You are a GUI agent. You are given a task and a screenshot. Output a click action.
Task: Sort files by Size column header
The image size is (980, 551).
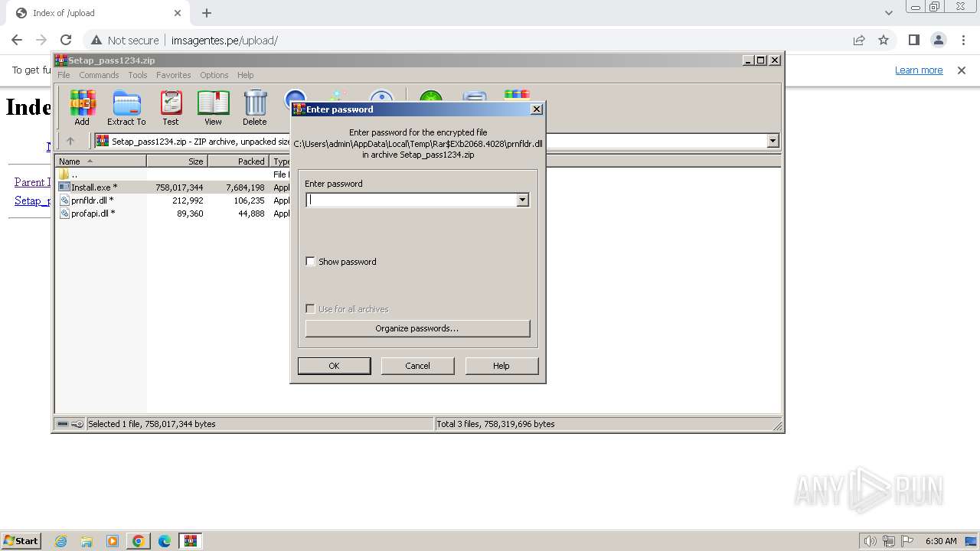click(x=178, y=161)
